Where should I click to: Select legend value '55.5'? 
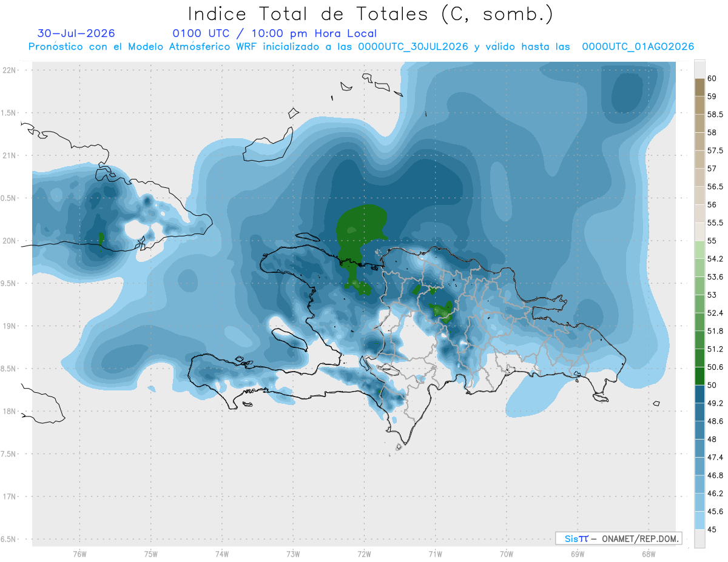point(715,223)
